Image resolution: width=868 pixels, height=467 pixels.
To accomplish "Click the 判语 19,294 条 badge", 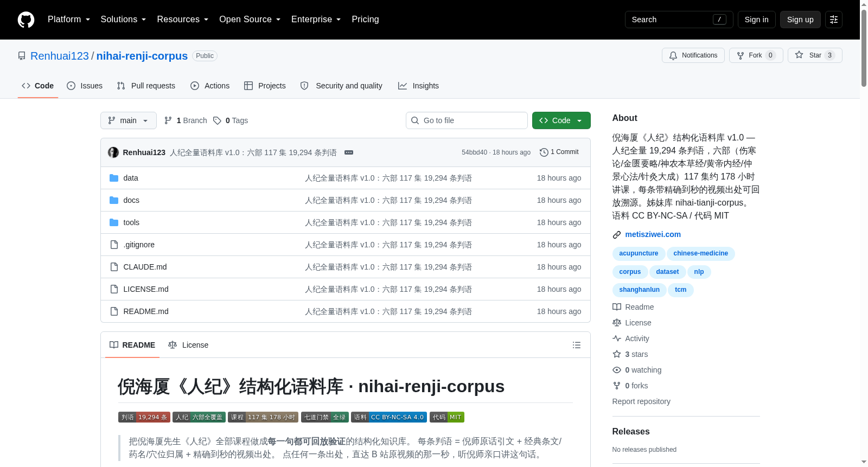I will coord(144,417).
